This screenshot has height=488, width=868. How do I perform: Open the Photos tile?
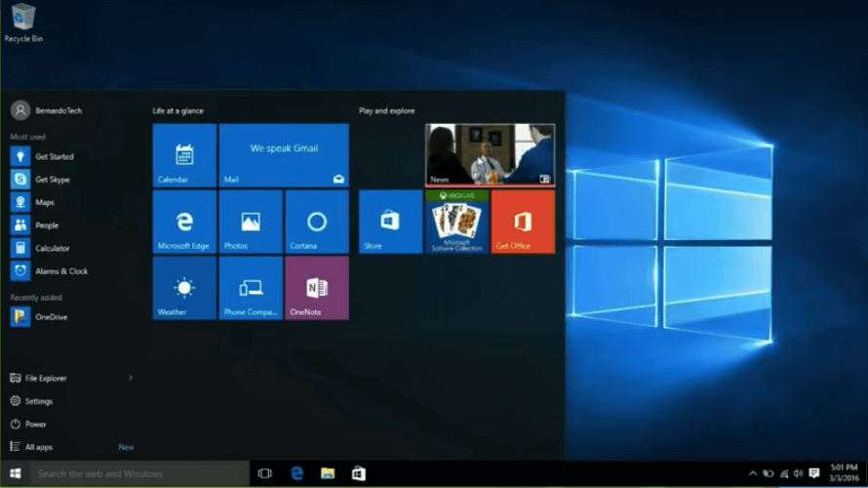(251, 222)
